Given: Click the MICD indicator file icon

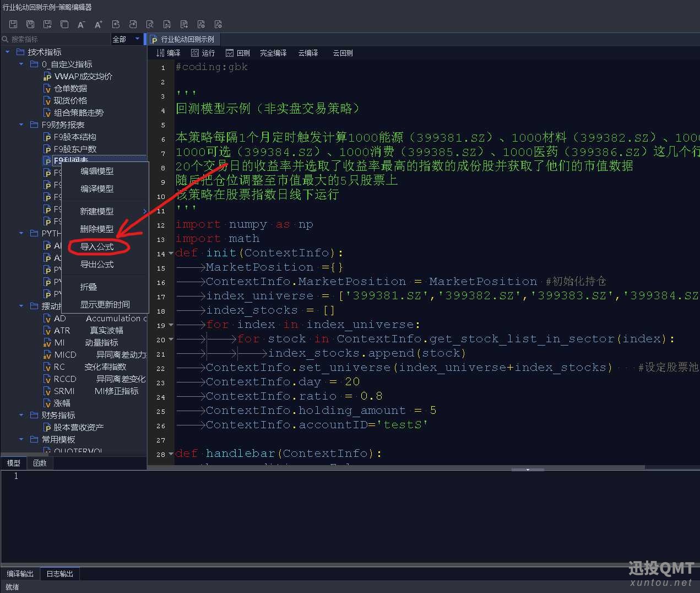Looking at the screenshot, I should pos(47,355).
